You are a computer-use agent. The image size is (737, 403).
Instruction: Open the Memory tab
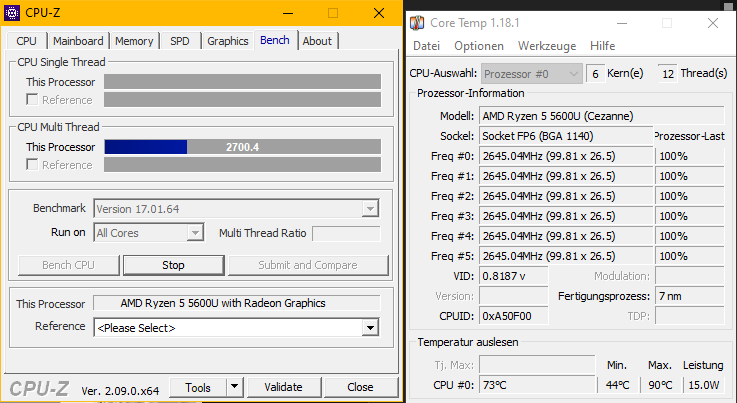coord(134,41)
